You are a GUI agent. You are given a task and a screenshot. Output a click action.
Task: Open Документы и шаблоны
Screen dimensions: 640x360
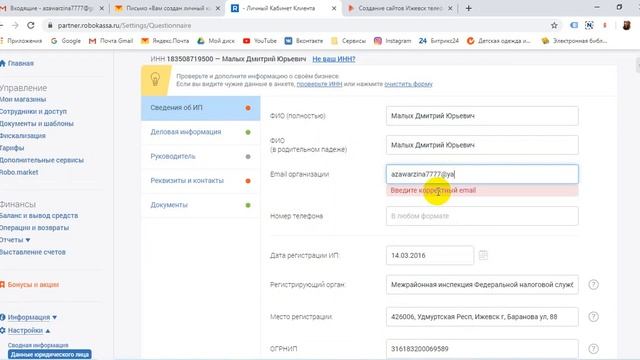pyautogui.click(x=37, y=124)
